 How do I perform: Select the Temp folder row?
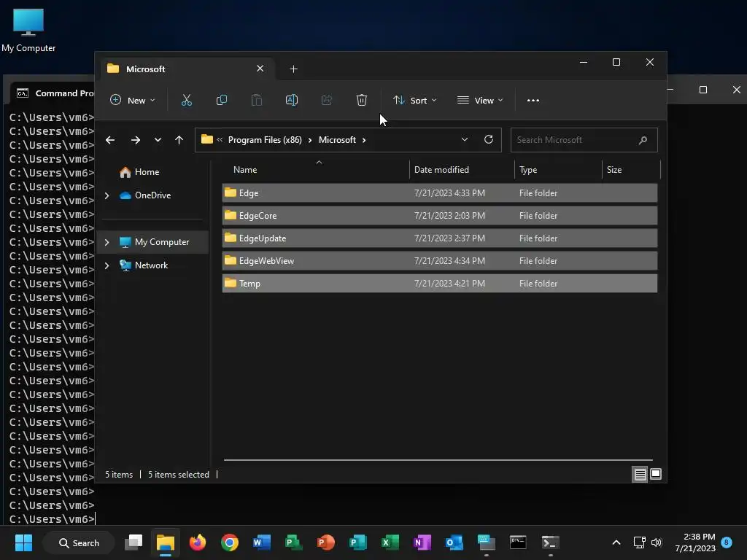tap(440, 284)
